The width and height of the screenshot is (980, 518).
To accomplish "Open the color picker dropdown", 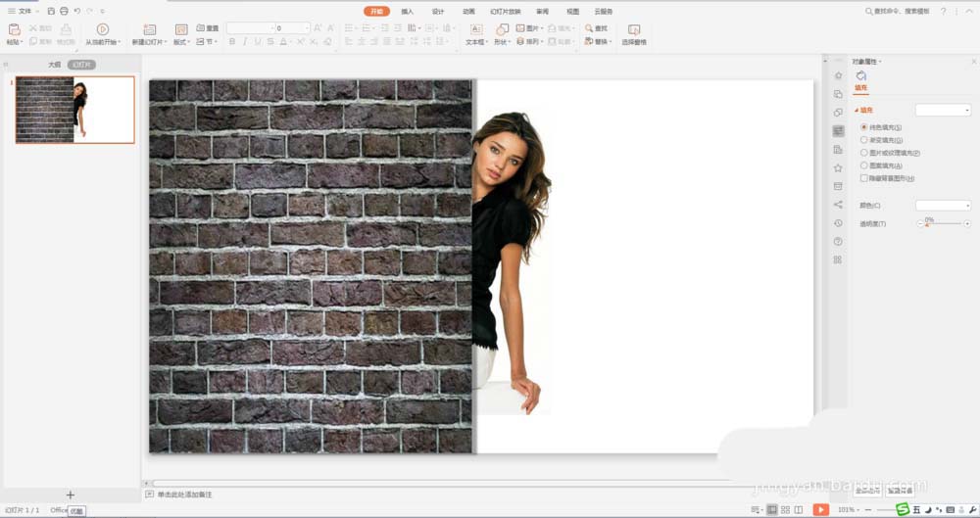I will (x=943, y=205).
